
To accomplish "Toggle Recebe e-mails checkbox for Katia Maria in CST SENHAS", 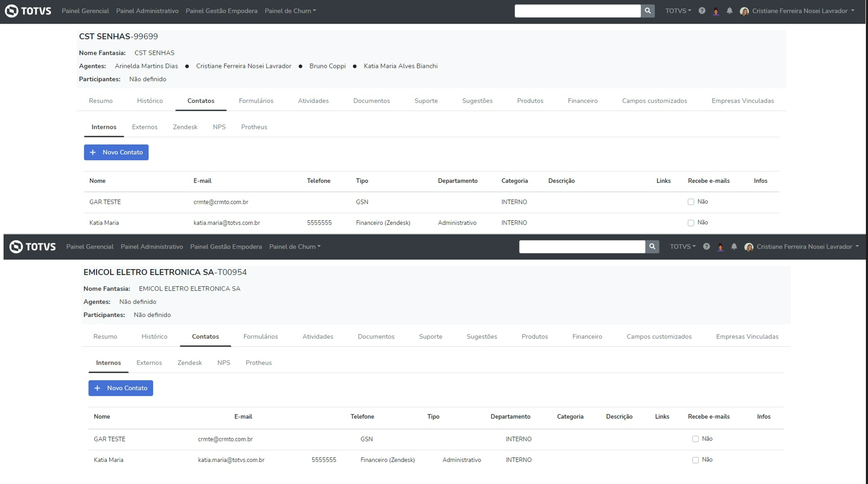I will (x=691, y=223).
